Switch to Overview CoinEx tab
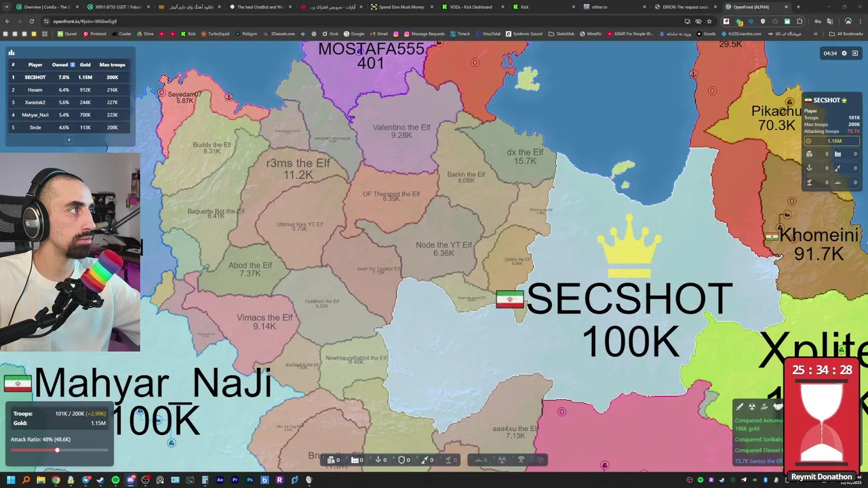The image size is (868, 488). click(46, 7)
